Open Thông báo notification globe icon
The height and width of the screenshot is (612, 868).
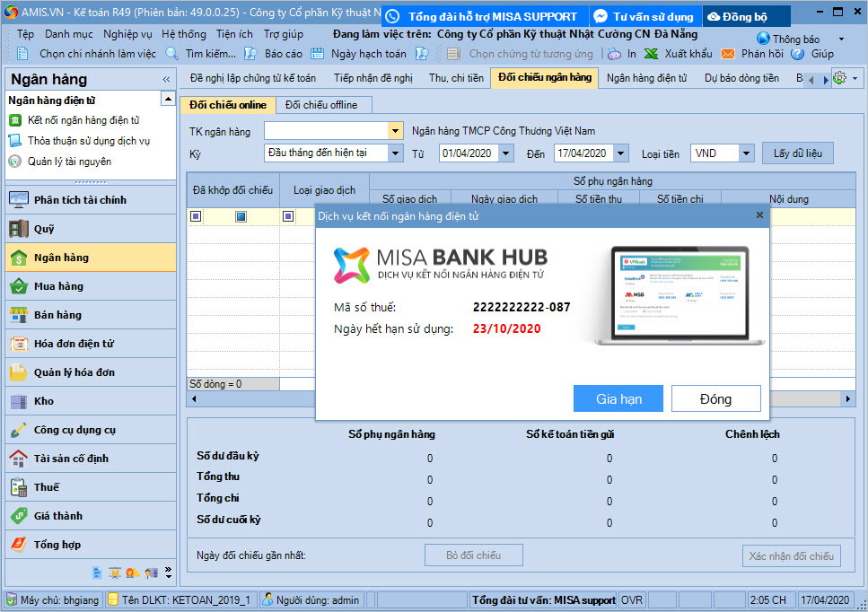(x=763, y=39)
